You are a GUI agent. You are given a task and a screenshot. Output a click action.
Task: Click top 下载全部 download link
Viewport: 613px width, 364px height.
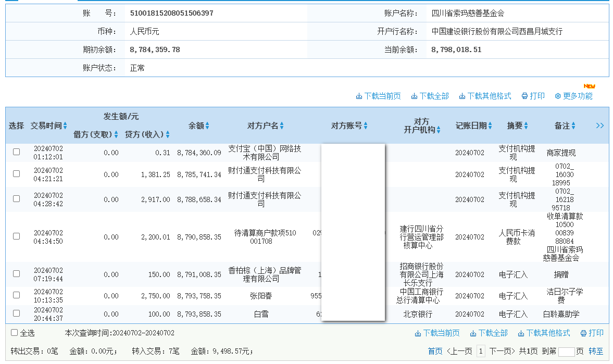tap(430, 96)
